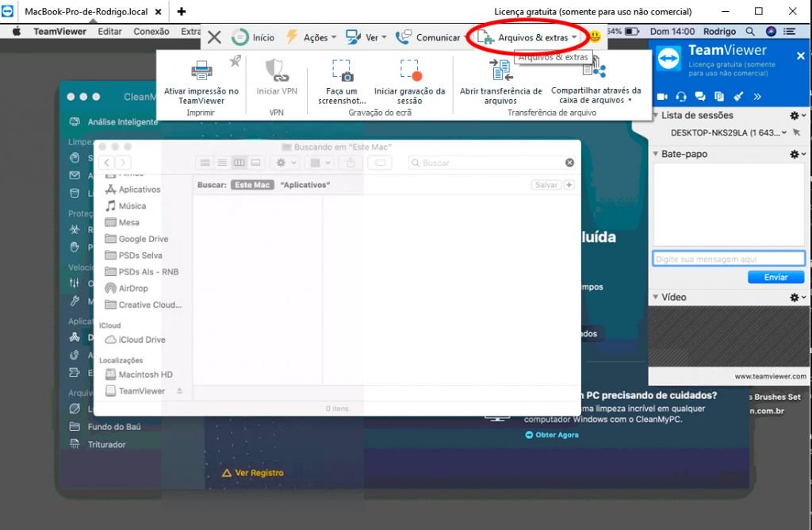Screen dimensions: 812x530
Task: Click the video camera icon in TeamViewer panel
Action: pos(662,96)
